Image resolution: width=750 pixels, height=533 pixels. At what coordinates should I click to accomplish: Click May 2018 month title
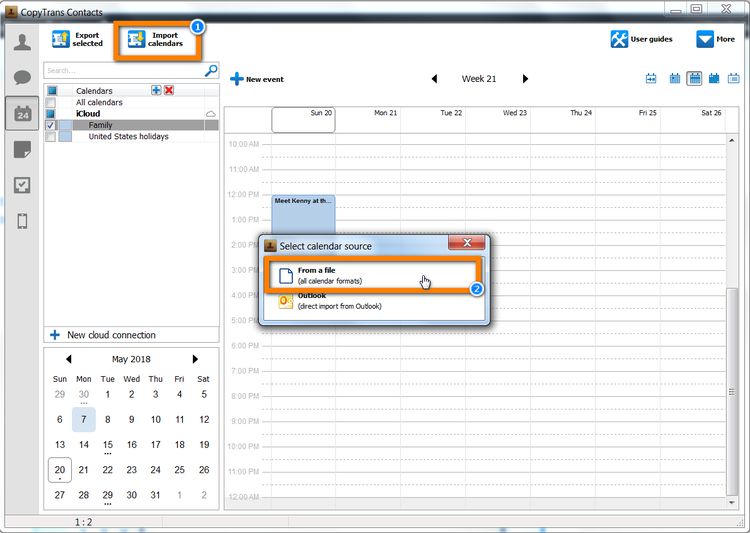(131, 359)
